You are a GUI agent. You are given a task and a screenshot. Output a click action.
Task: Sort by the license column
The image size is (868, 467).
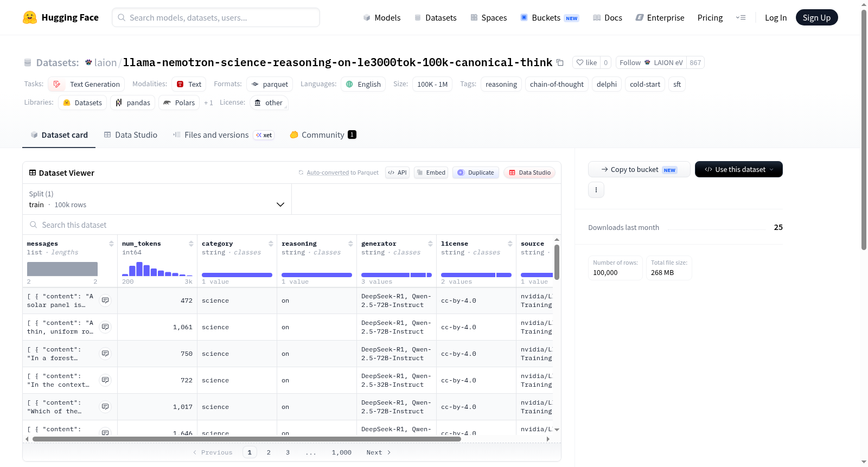[x=510, y=244]
